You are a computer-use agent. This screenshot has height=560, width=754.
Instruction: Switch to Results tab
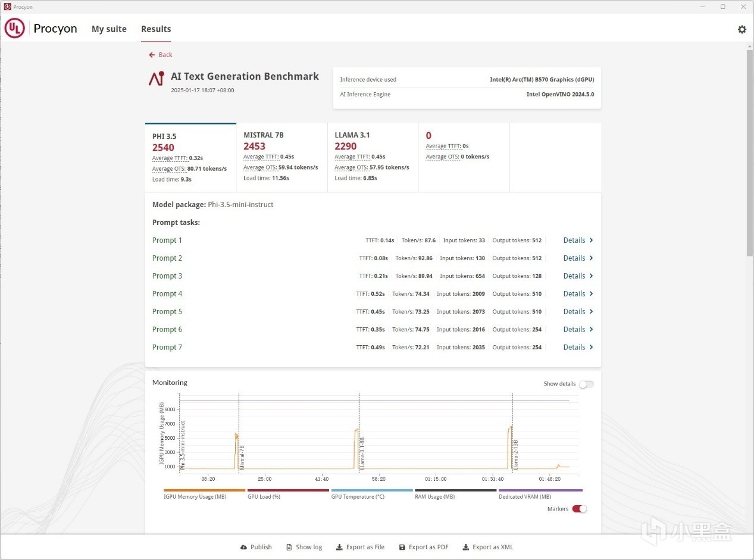pyautogui.click(x=156, y=29)
